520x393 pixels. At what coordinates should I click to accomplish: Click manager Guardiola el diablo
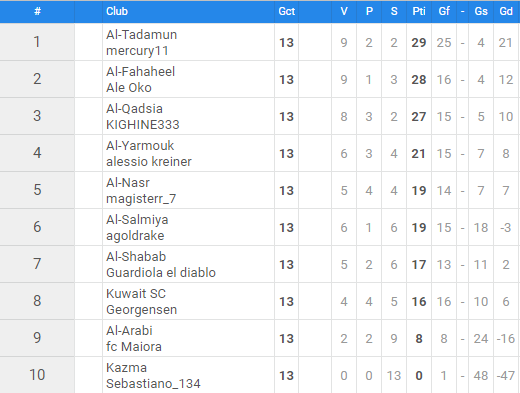[161, 273]
